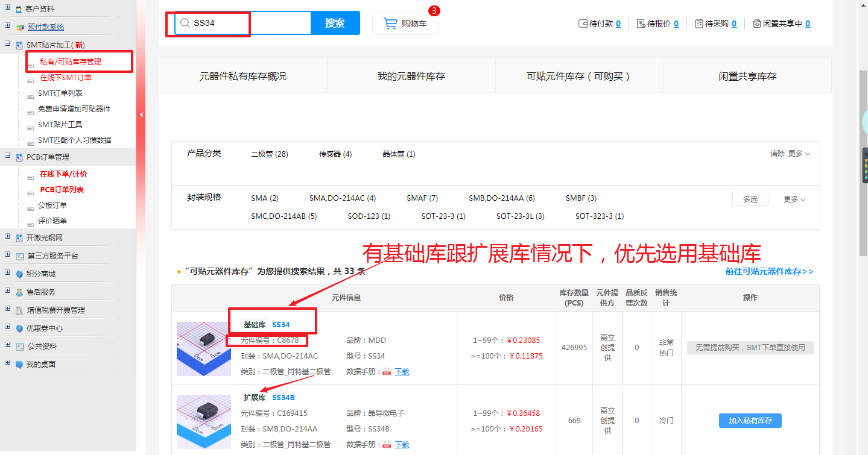Click the 待付款 wallet icon

pyautogui.click(x=583, y=24)
